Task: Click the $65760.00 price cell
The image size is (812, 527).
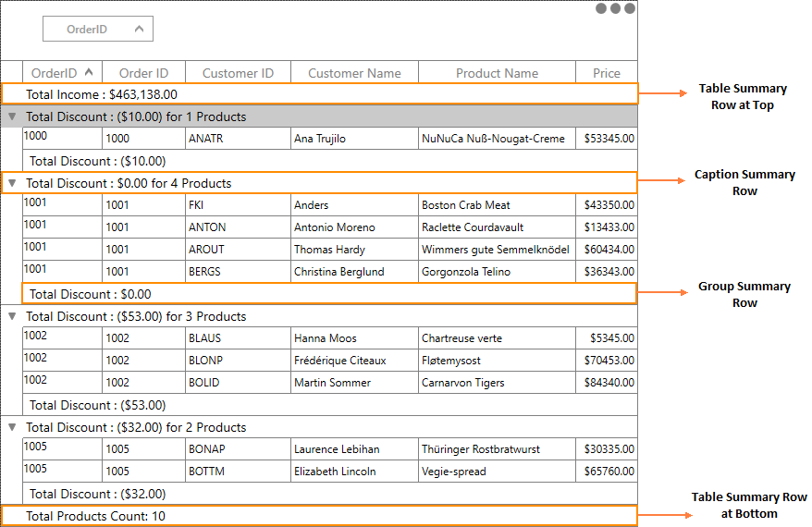Action: tap(607, 472)
